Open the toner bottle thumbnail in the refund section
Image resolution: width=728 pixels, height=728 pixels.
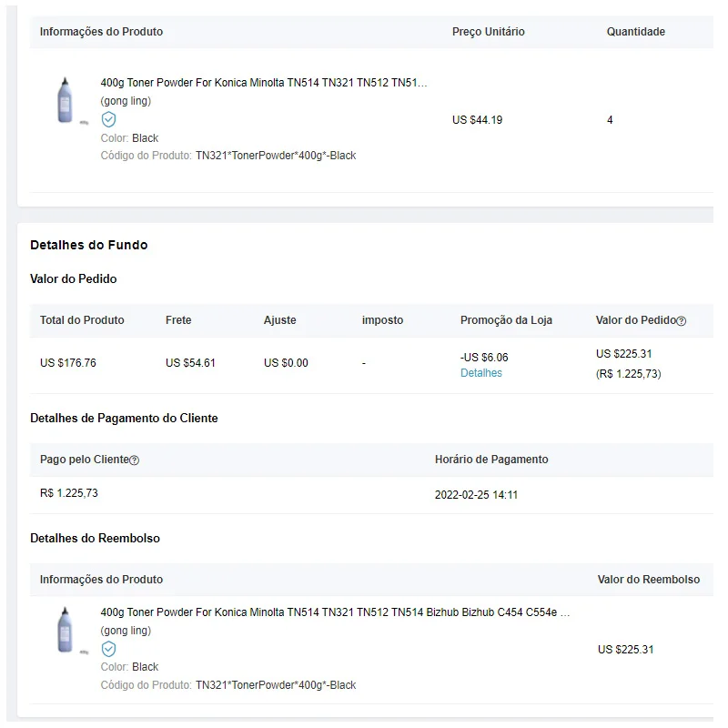(x=65, y=630)
